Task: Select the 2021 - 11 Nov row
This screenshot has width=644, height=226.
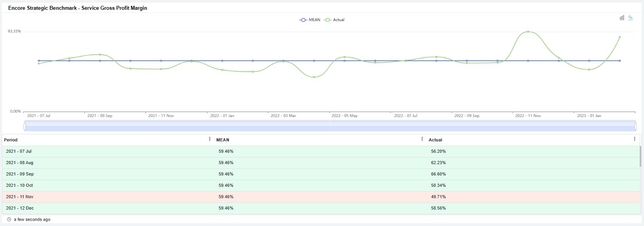Action: point(20,197)
